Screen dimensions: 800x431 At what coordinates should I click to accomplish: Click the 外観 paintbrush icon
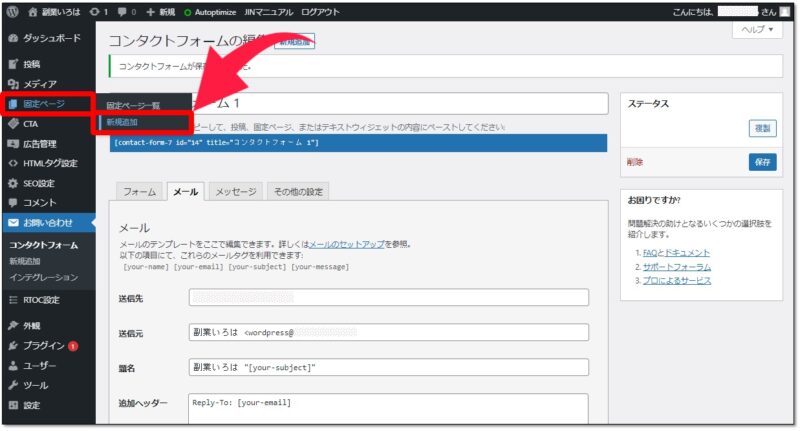[13, 325]
